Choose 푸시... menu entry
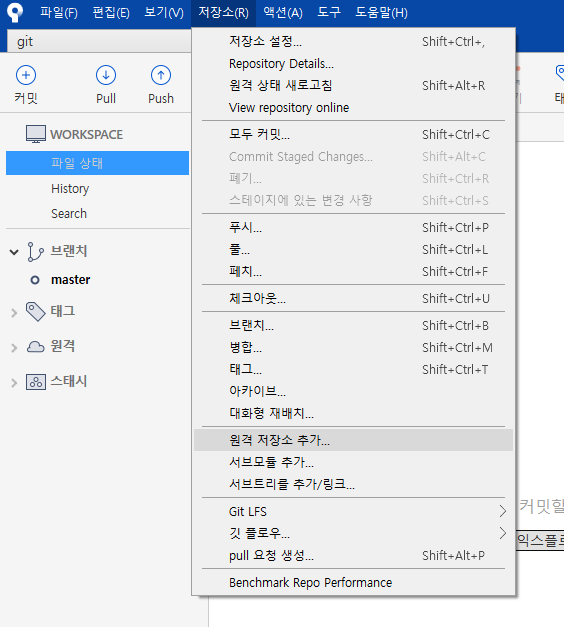The width and height of the screenshot is (564, 627). [354, 228]
